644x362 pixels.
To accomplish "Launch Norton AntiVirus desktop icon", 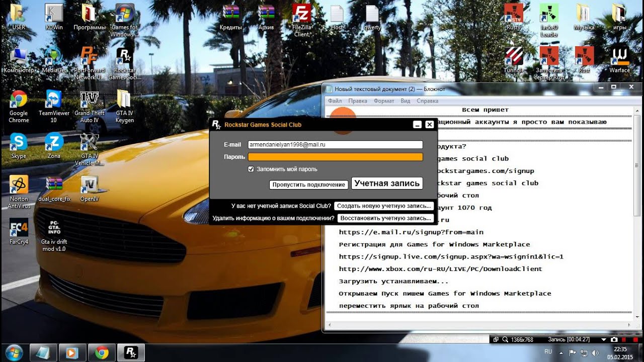I will click(x=19, y=191).
